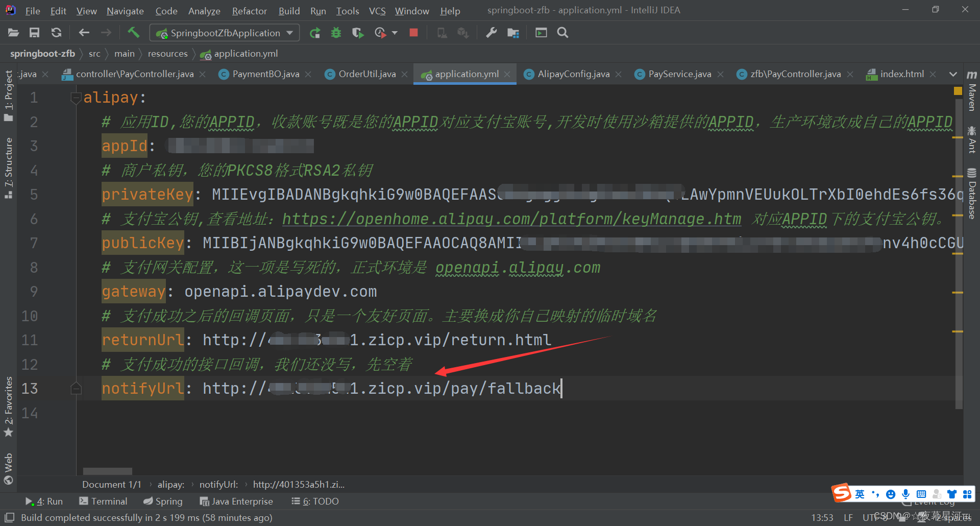
Task: Start Debug with bug icon
Action: [336, 33]
